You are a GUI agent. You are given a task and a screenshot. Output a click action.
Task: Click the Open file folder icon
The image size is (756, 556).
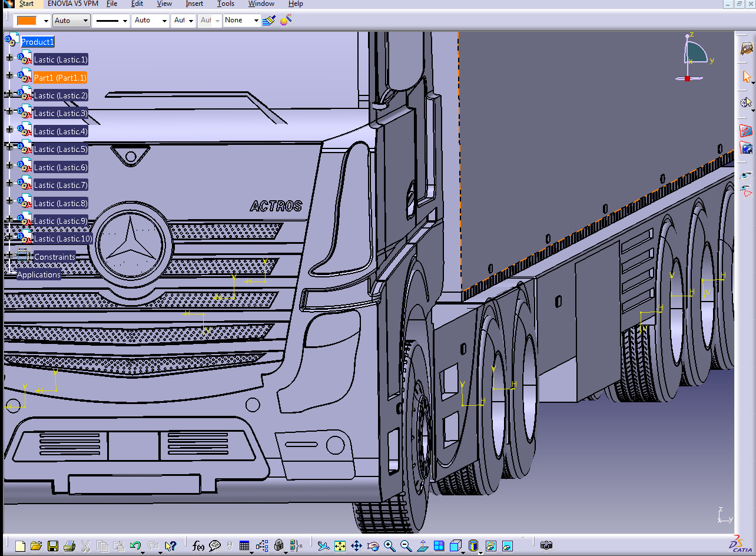point(37,546)
